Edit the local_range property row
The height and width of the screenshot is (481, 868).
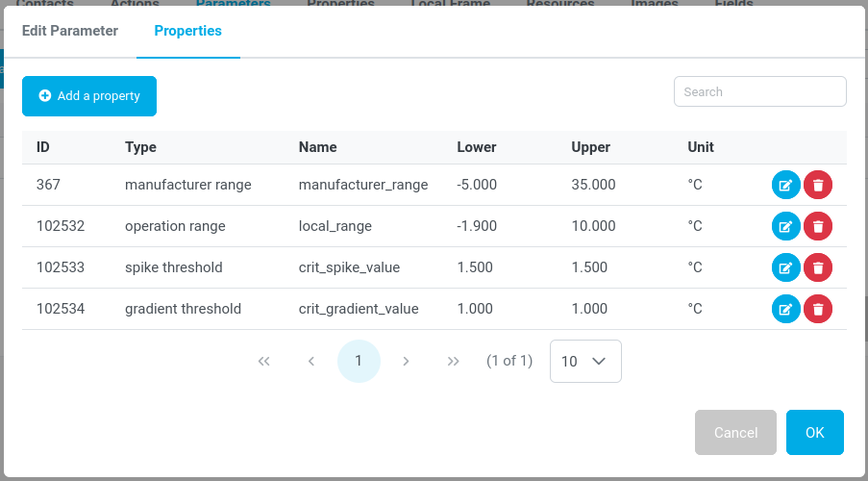point(785,226)
